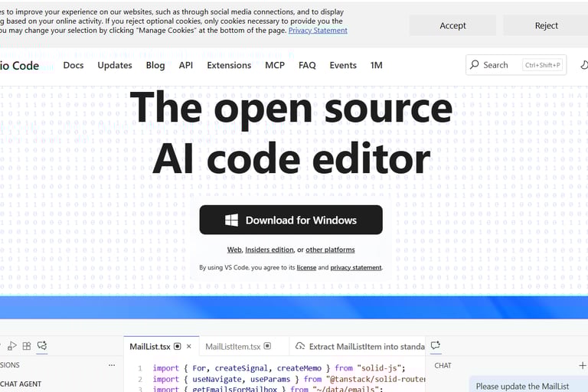Click the Windows logo on the download button
Viewport: 588px width, 392px height.
231,220
